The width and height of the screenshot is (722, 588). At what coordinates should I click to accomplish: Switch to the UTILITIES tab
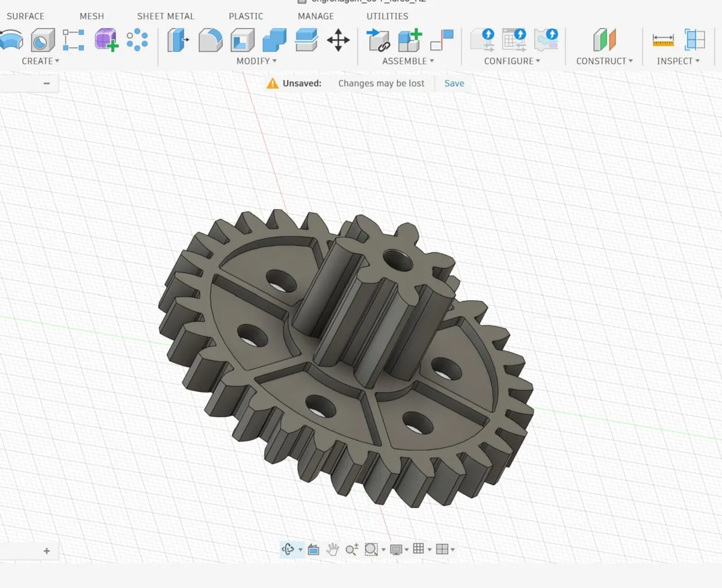387,16
